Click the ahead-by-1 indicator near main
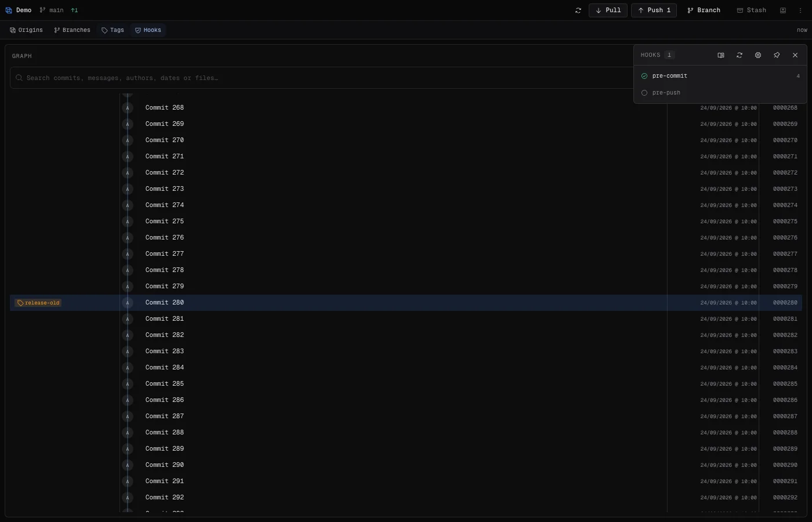Image resolution: width=812 pixels, height=522 pixels. [x=74, y=10]
